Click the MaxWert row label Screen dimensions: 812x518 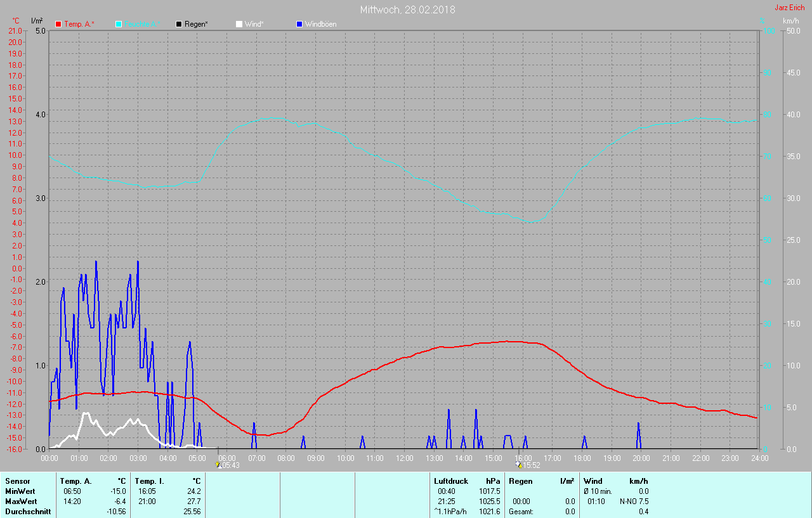tap(21, 501)
